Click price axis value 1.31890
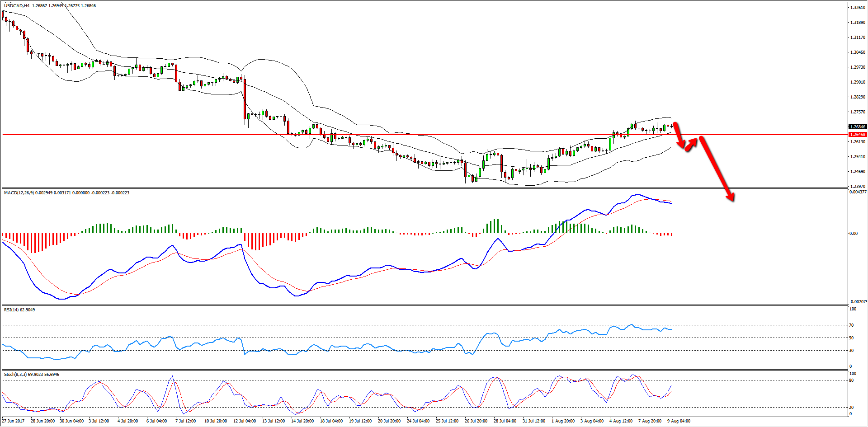This screenshot has width=868, height=427. pos(858,23)
